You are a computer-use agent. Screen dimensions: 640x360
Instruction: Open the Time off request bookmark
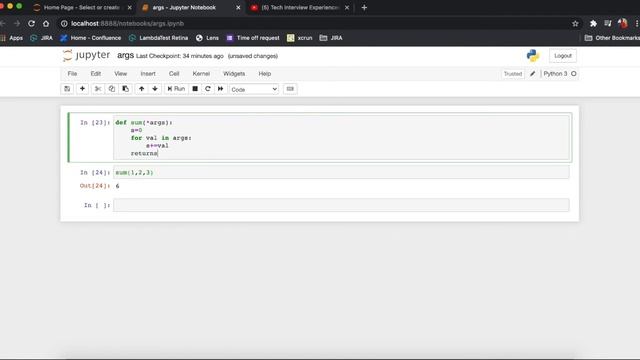(253, 38)
